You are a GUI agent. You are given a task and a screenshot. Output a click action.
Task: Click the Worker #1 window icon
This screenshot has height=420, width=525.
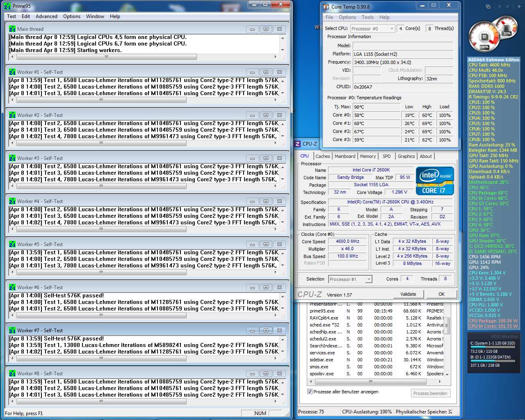coord(12,72)
